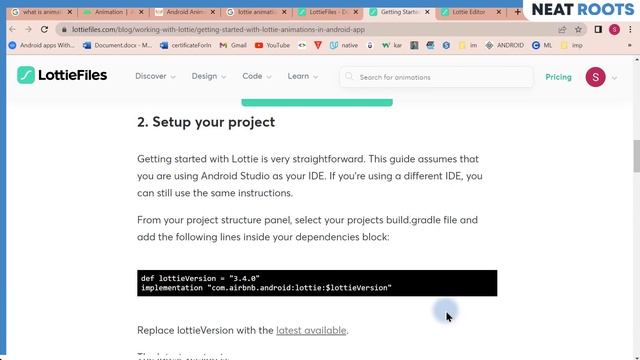The width and height of the screenshot is (640, 360).
Task: Open the 'latest available' link
Action: (311, 330)
